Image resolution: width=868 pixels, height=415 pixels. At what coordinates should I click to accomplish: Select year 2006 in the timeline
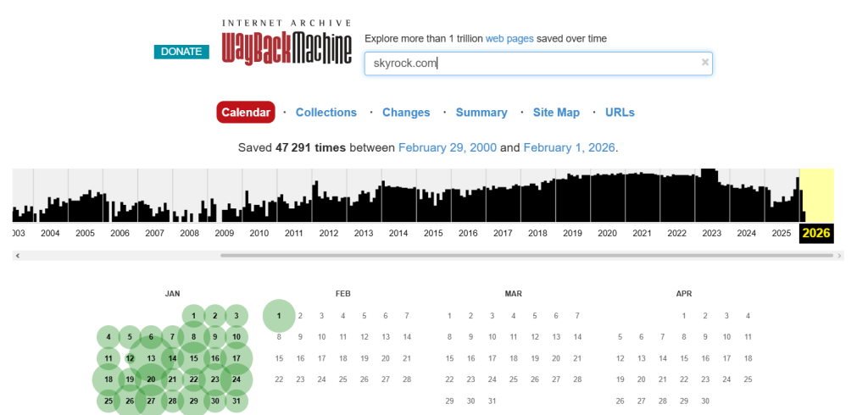[x=120, y=234]
